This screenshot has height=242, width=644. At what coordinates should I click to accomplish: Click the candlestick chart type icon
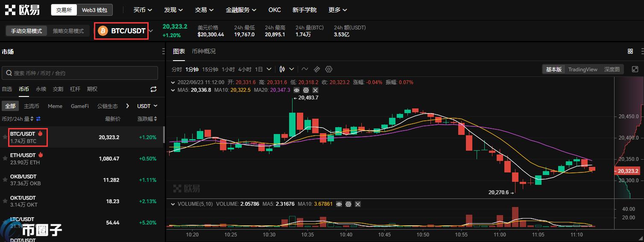click(x=282, y=69)
